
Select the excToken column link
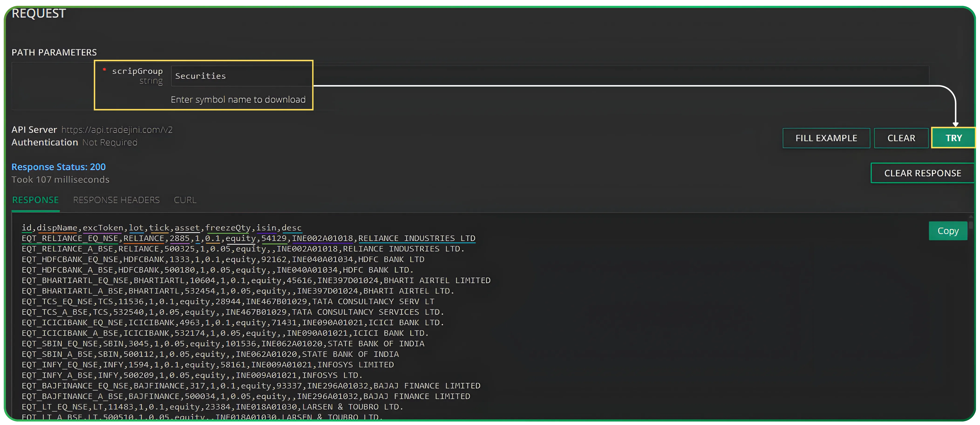tap(103, 227)
